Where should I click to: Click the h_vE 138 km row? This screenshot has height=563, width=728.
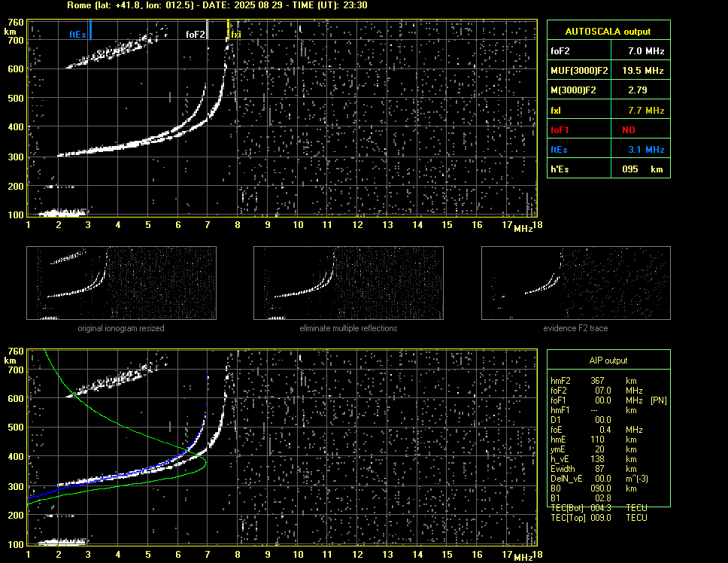click(593, 459)
